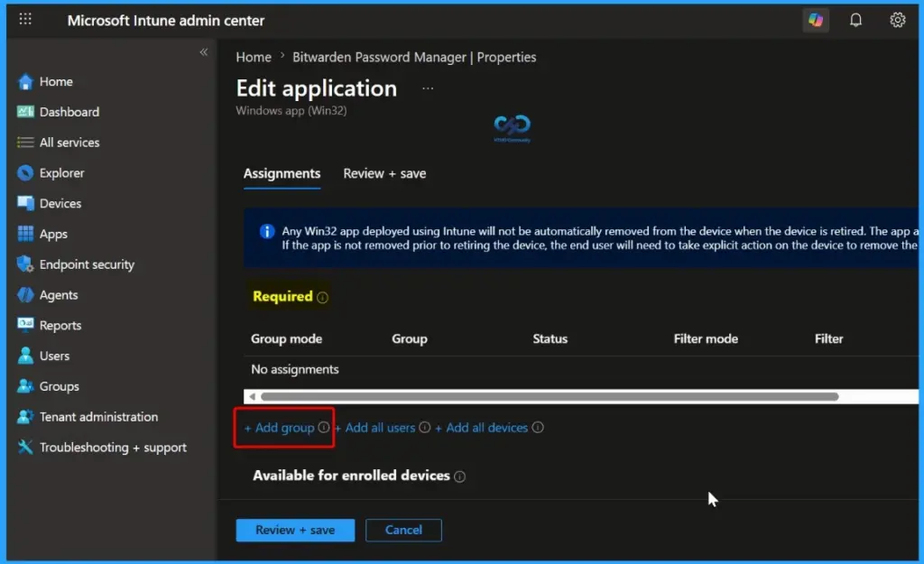
Task: Open Troubleshooting + support in sidebar
Action: (x=113, y=448)
